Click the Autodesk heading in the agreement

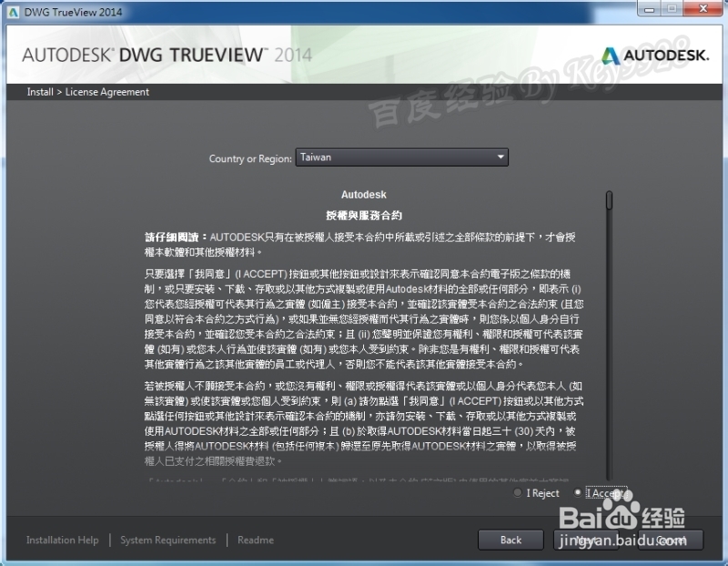(x=363, y=195)
